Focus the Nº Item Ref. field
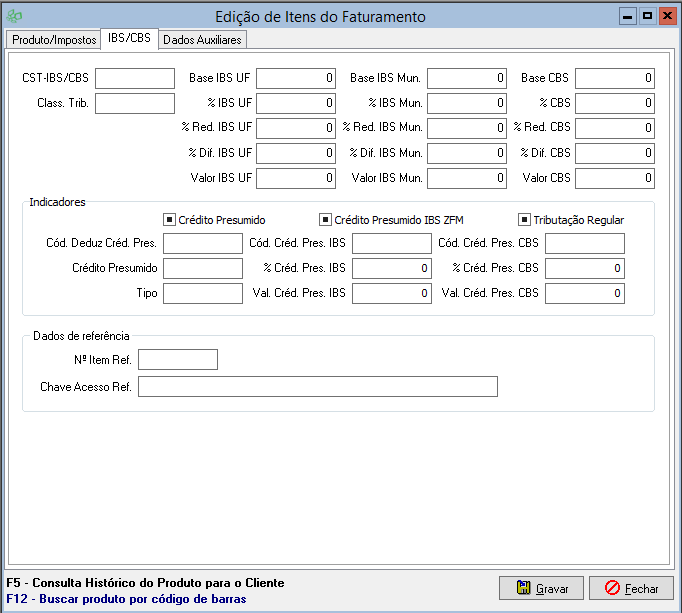 (177, 360)
